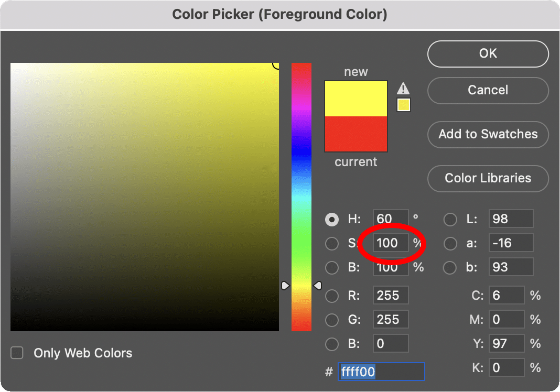
Task: Click the OK button
Action: point(488,53)
